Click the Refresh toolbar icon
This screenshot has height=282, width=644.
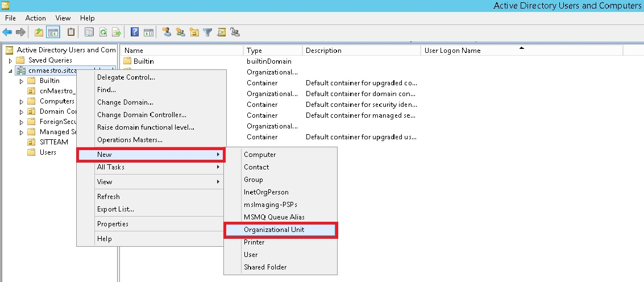click(x=103, y=32)
